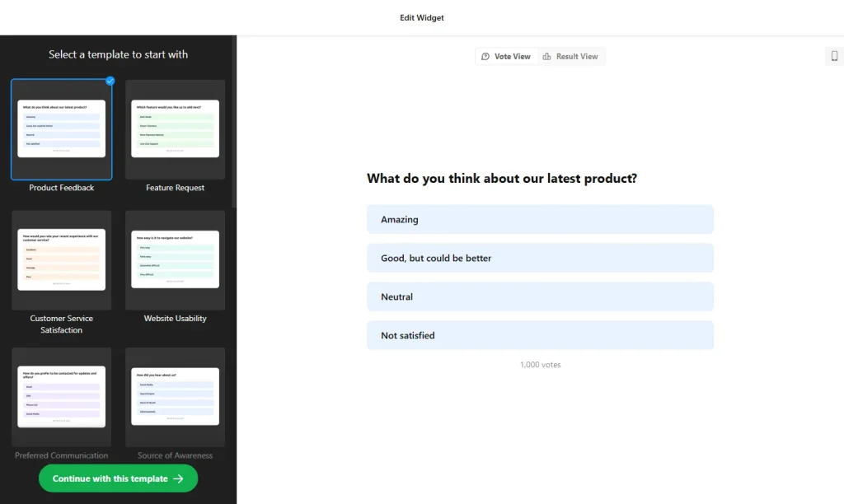Toggle mobile preview device icon
844x504 pixels.
tap(834, 56)
